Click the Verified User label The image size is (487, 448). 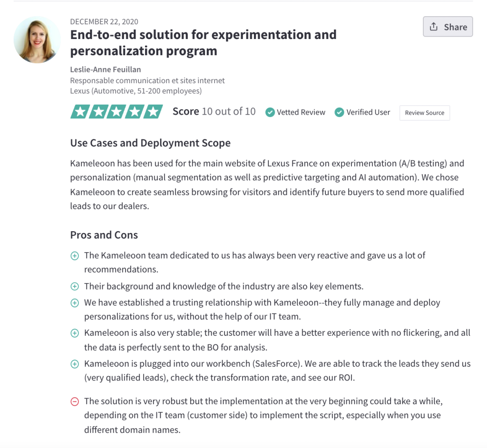pos(368,112)
